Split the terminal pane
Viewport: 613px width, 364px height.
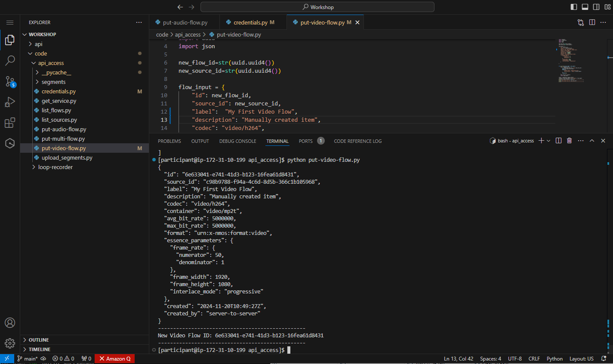pyautogui.click(x=558, y=141)
